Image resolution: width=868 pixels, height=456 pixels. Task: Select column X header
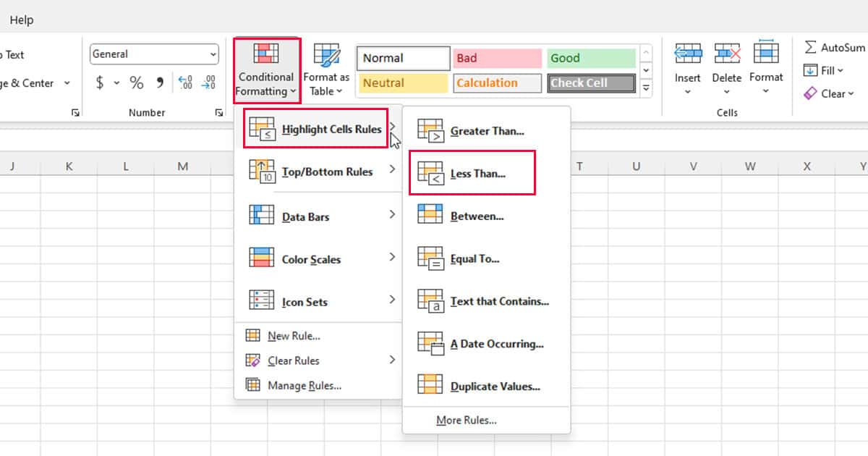[807, 166]
